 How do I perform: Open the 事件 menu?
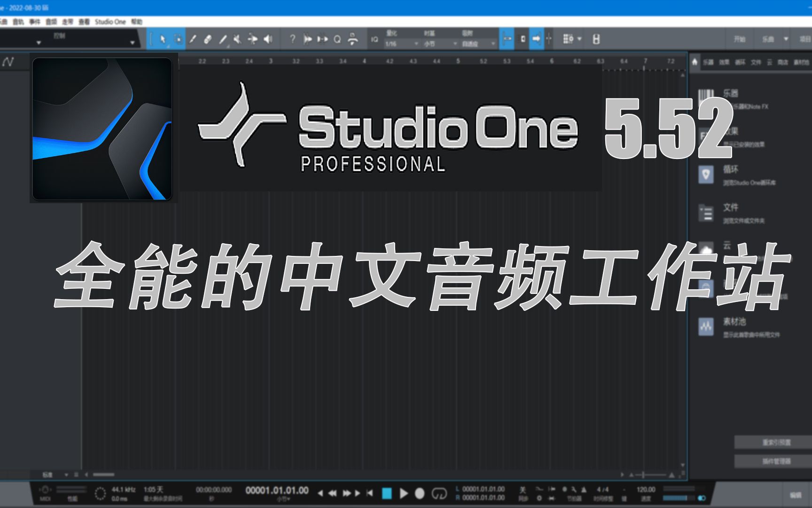click(34, 22)
